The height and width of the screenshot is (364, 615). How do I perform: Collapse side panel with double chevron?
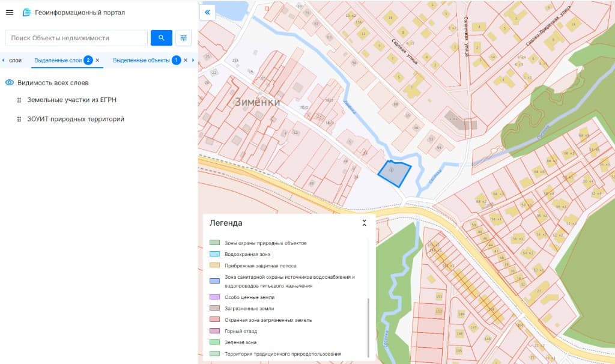[x=207, y=12]
